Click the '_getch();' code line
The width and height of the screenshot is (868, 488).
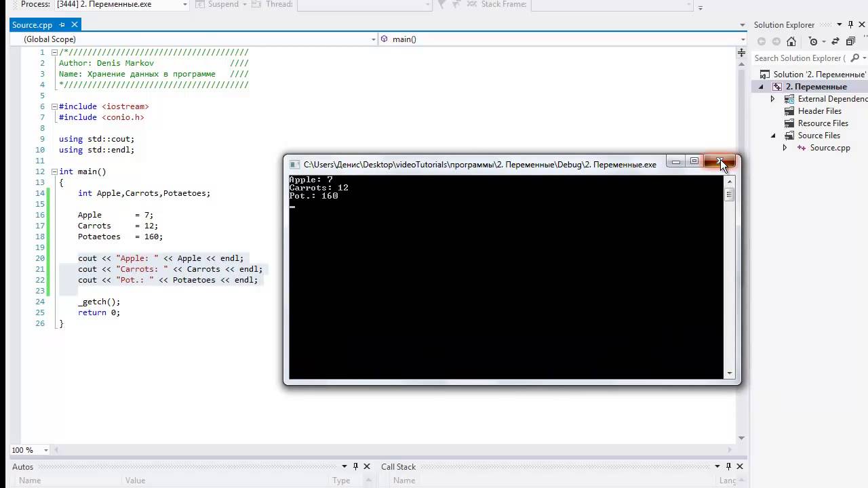point(99,302)
